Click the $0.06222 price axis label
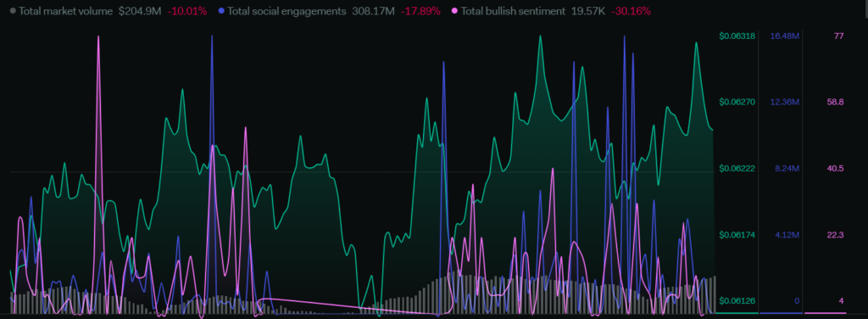This screenshot has width=868, height=319. pos(737,168)
